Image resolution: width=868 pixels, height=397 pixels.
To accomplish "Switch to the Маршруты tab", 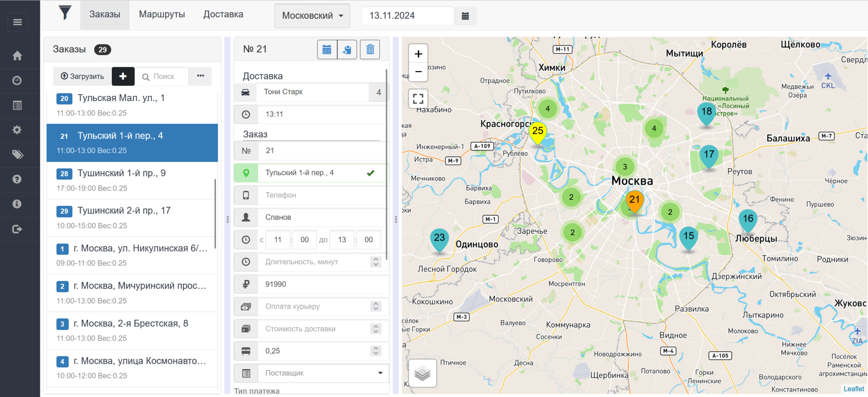I will [162, 14].
